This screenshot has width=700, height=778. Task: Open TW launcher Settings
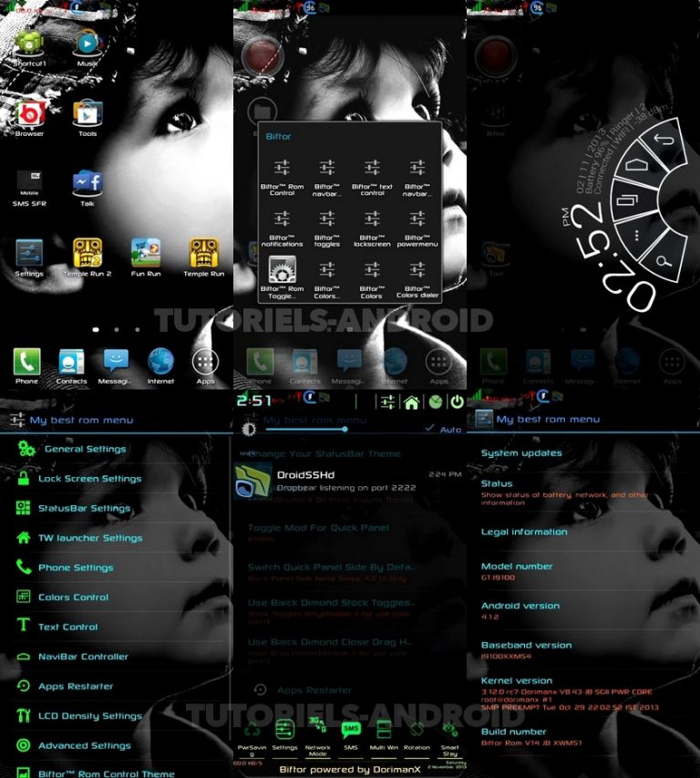coord(116,538)
